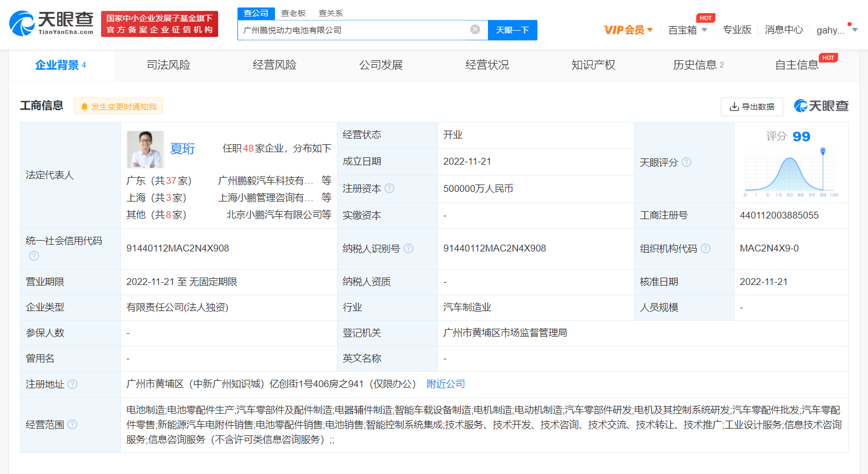
Task: Select the 自主信息 tab
Action: [x=797, y=65]
